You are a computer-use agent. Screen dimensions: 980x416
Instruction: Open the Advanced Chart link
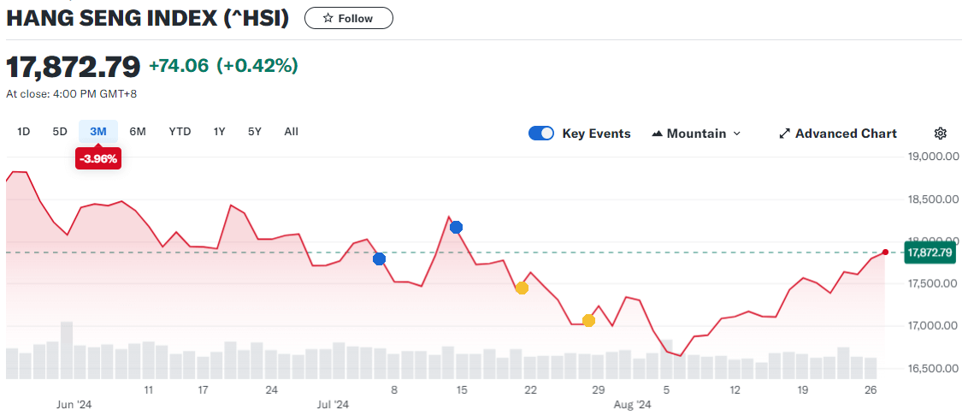(837, 134)
